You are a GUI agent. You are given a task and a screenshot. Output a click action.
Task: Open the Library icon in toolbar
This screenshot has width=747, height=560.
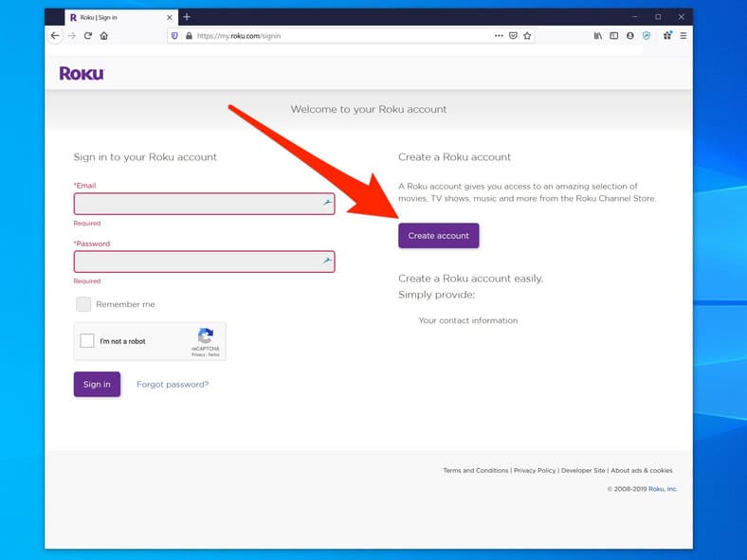598,36
